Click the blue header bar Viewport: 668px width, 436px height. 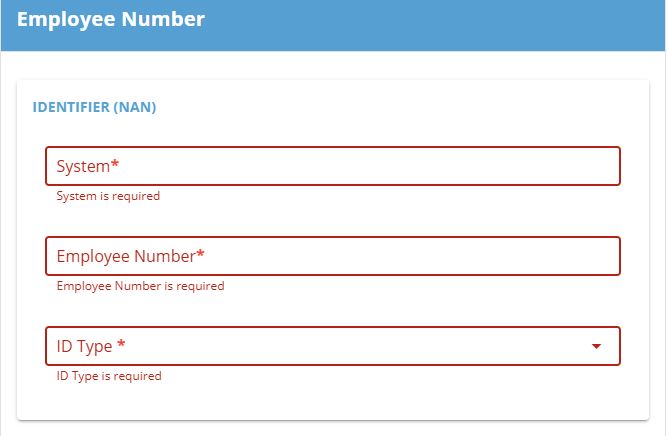coord(333,25)
